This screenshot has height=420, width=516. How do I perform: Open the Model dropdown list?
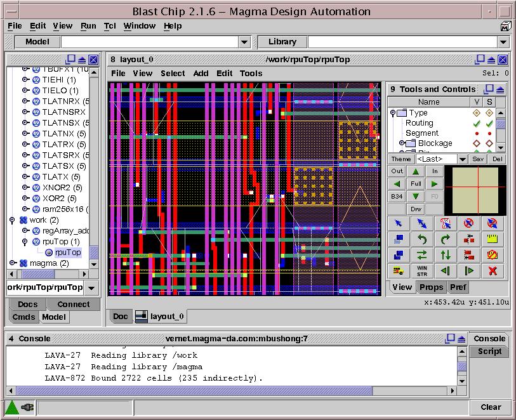(244, 42)
